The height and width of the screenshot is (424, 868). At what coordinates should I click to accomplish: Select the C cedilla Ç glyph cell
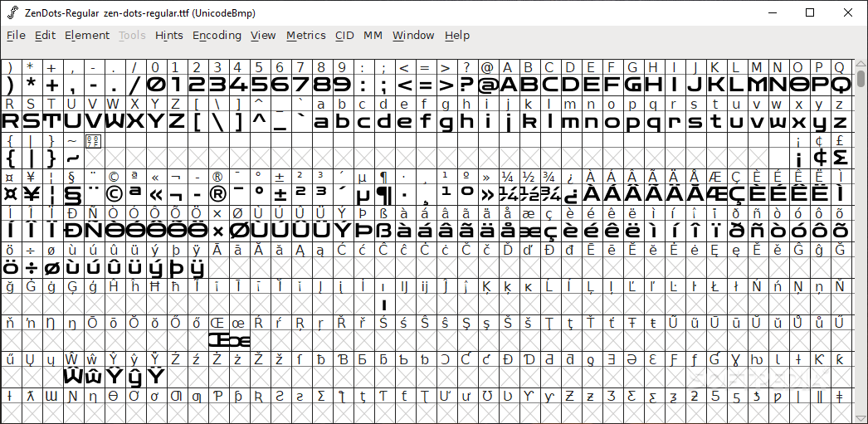pos(736,194)
